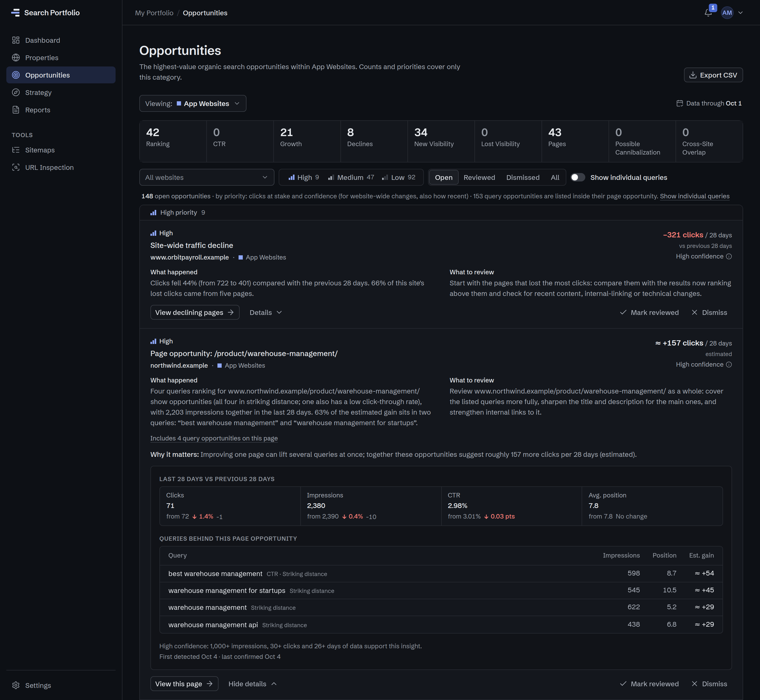760x700 pixels.
Task: Open the account menu chevron beside avatar
Action: pyautogui.click(x=740, y=12)
